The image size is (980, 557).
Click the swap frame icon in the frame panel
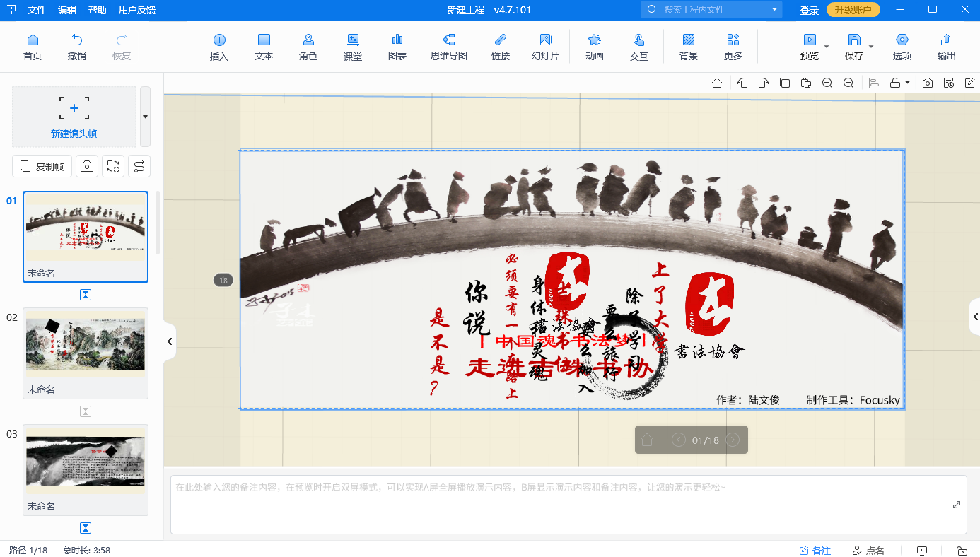(x=113, y=166)
